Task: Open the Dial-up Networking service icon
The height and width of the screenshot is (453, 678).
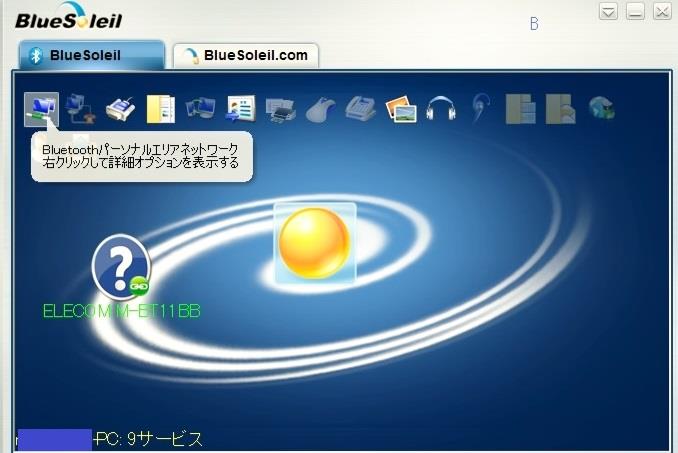Action: coord(80,109)
